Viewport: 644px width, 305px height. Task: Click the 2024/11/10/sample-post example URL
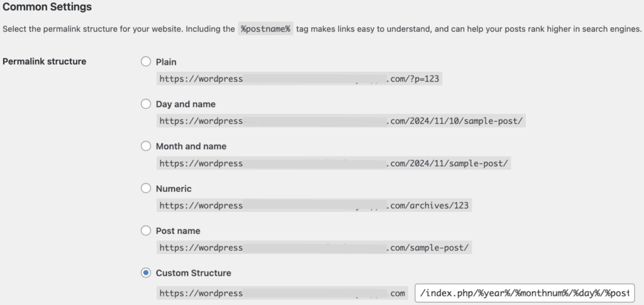tap(341, 121)
